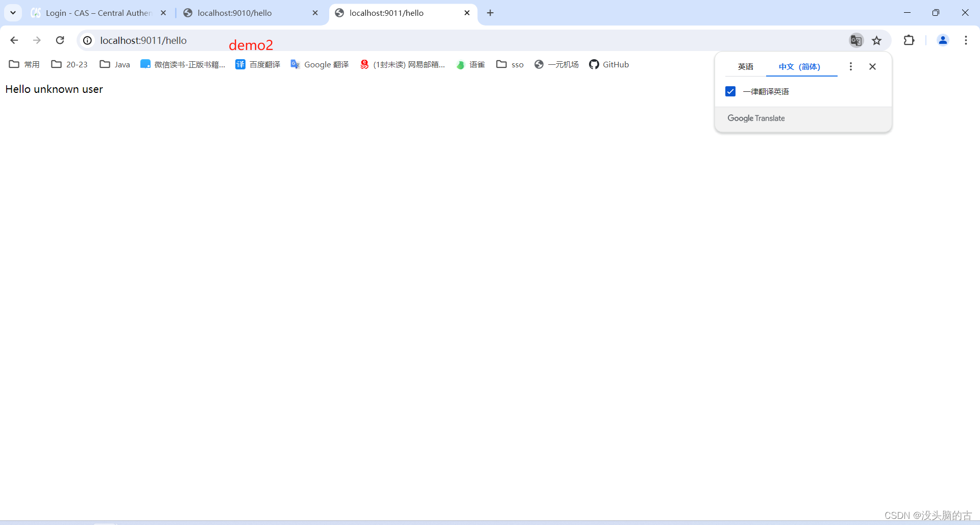Open the Extensions puzzle icon
The image size is (980, 525).
[x=909, y=40]
